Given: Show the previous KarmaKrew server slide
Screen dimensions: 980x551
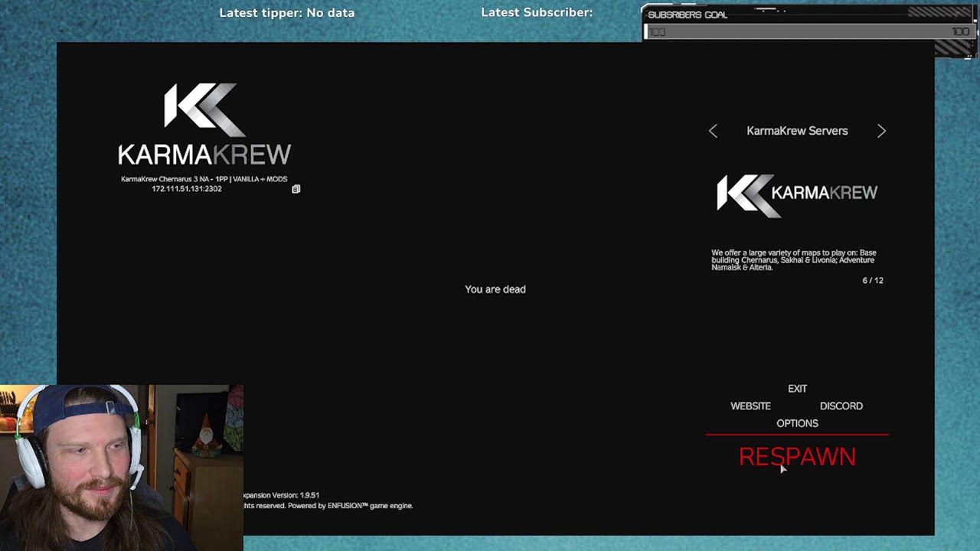Looking at the screenshot, I should [713, 132].
